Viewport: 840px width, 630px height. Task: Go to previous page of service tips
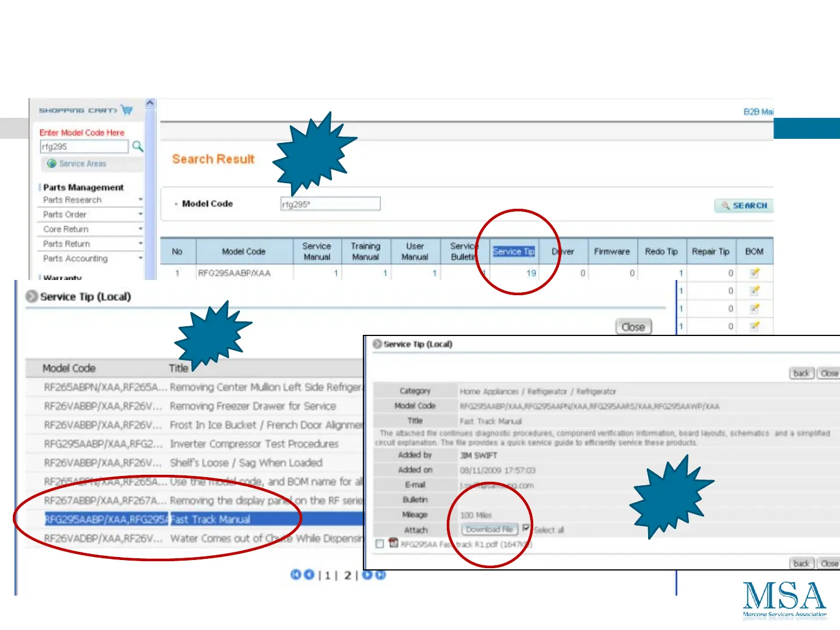point(309,575)
